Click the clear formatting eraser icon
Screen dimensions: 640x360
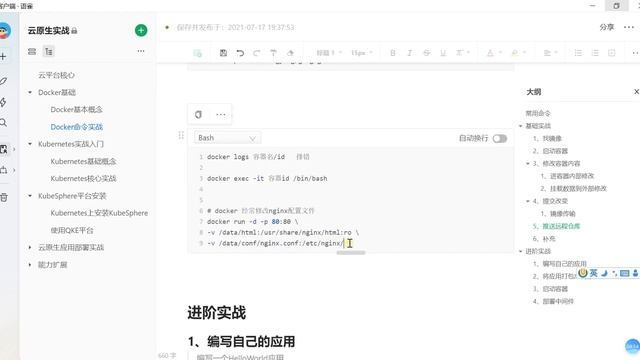point(290,53)
